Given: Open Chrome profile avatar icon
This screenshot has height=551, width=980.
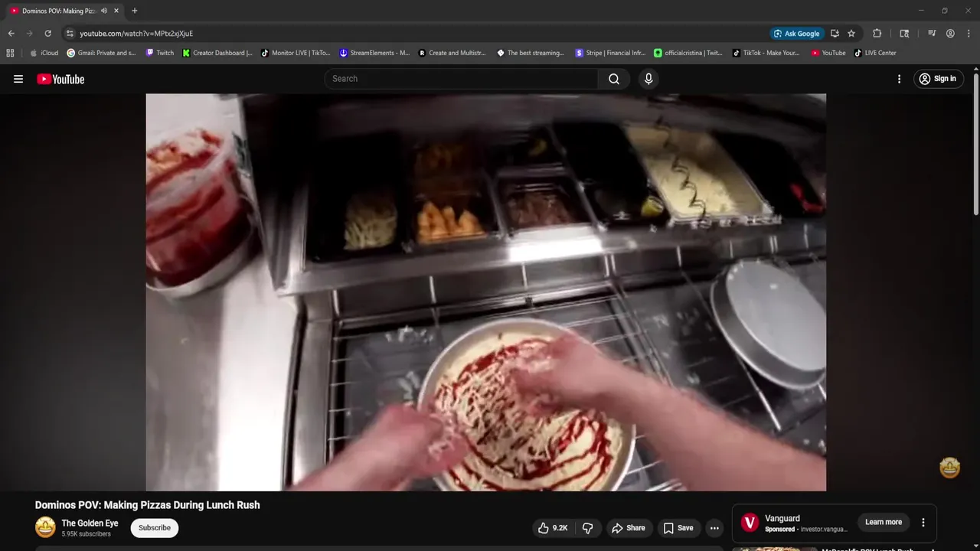Looking at the screenshot, I should point(950,34).
